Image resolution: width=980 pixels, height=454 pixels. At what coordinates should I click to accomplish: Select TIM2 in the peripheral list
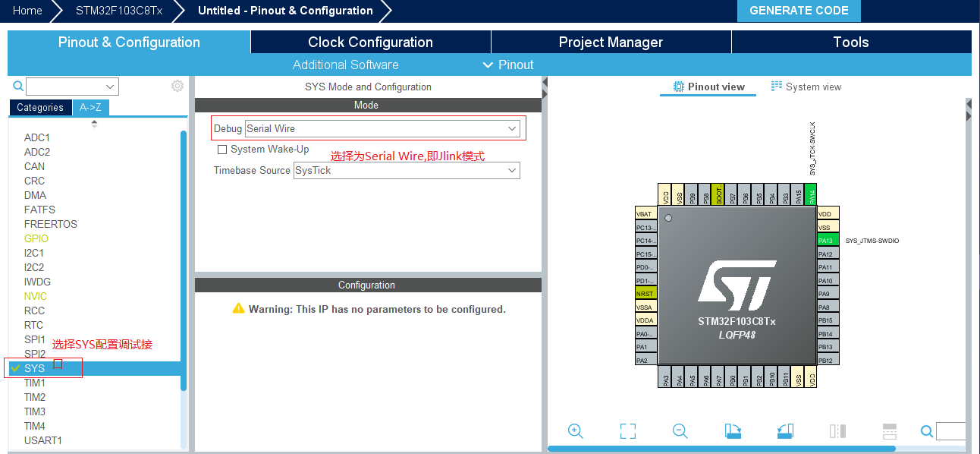pos(35,397)
